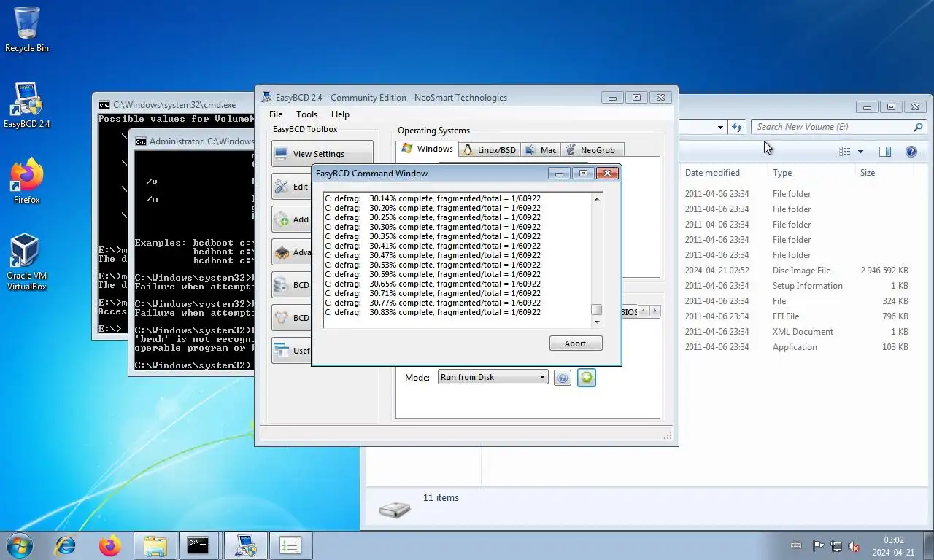
Task: Open the Windows Start menu
Action: point(19,545)
